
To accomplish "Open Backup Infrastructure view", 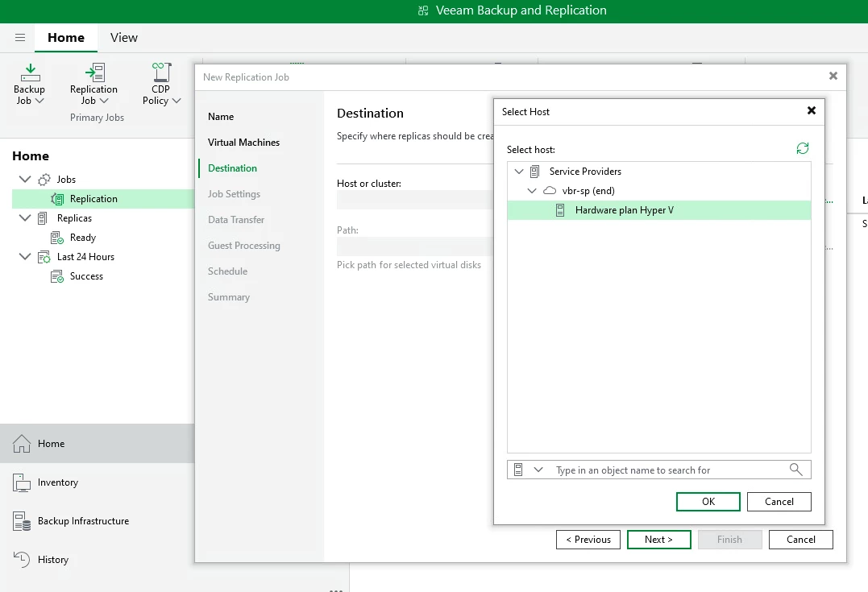I will [x=83, y=521].
